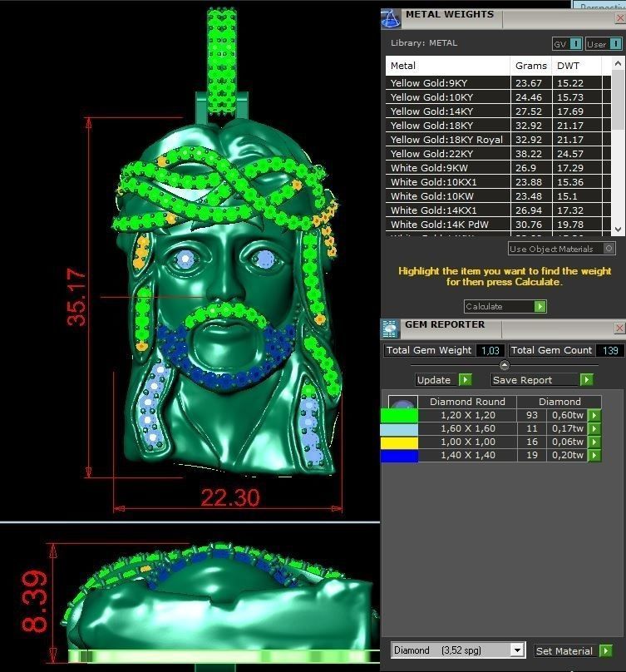This screenshot has width=626, height=672.
Task: Click the green arrow beside Calculate
Action: coord(540,306)
